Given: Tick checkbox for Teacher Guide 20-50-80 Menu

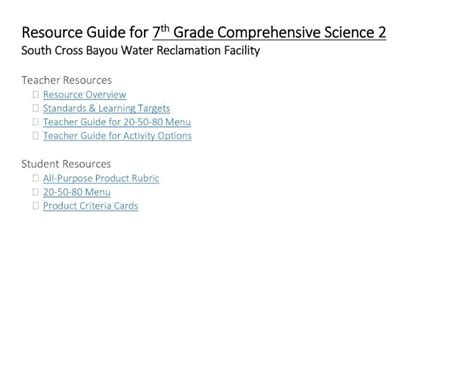Looking at the screenshot, I should point(36,122).
